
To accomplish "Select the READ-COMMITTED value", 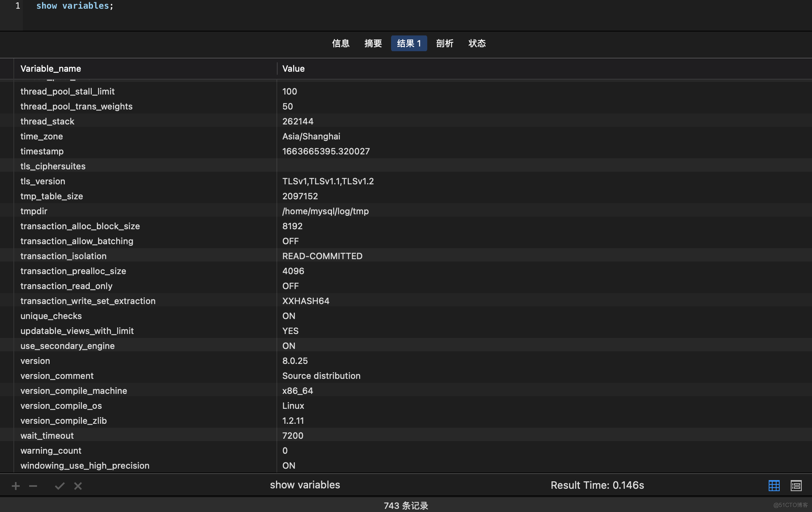I will [322, 256].
